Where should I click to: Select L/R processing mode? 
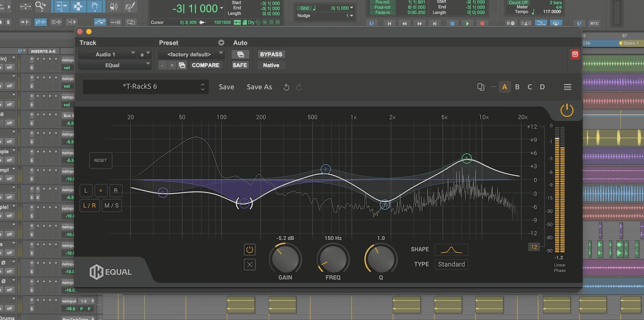pos(89,205)
